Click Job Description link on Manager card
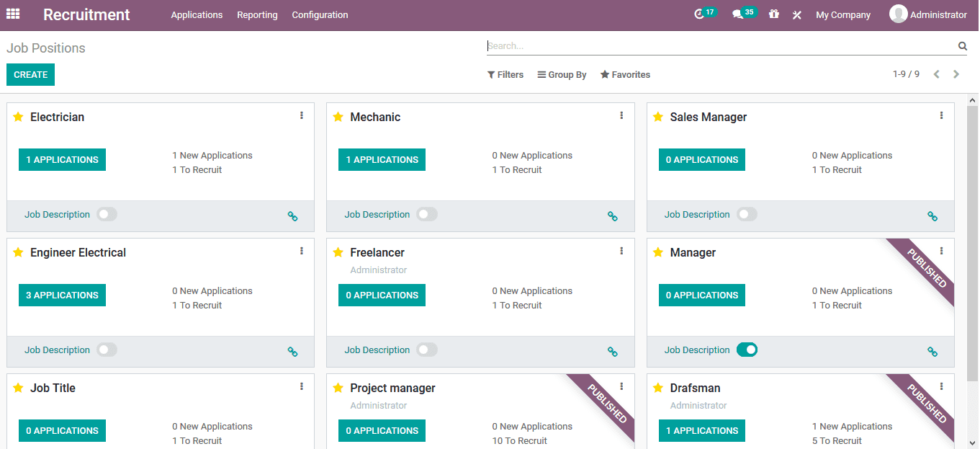Viewport: 980px width, 449px height. pos(697,350)
